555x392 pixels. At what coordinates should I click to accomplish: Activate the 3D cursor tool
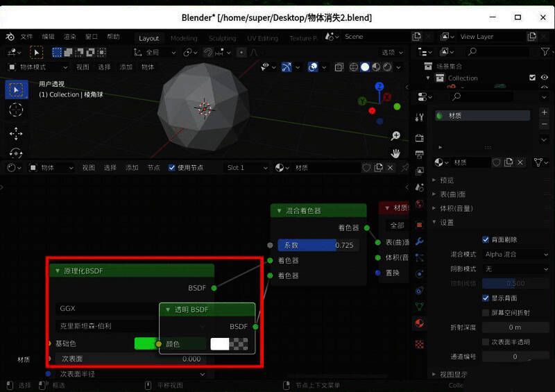tap(16, 110)
